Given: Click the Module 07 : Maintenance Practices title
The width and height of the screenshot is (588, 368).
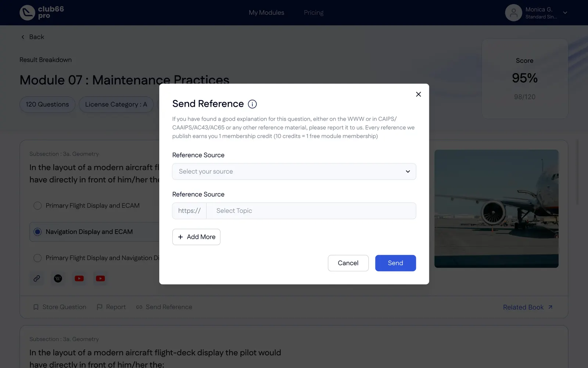Looking at the screenshot, I should (x=124, y=80).
